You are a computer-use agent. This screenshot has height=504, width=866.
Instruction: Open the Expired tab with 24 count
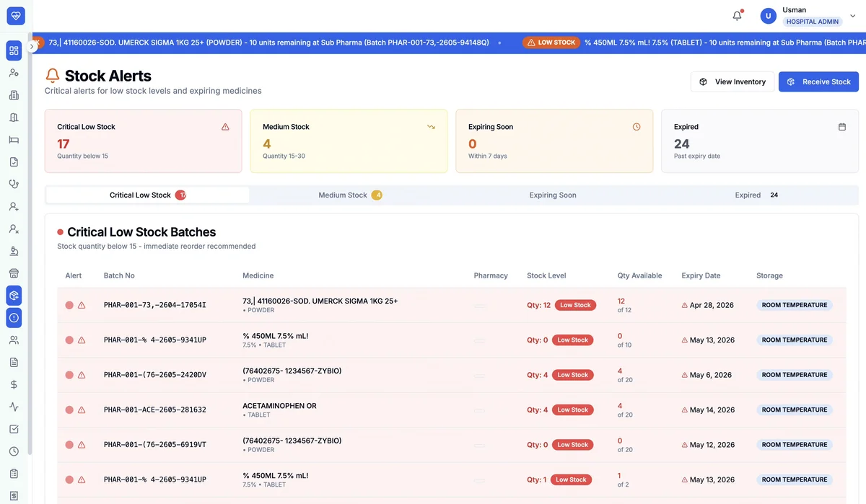[x=756, y=195]
